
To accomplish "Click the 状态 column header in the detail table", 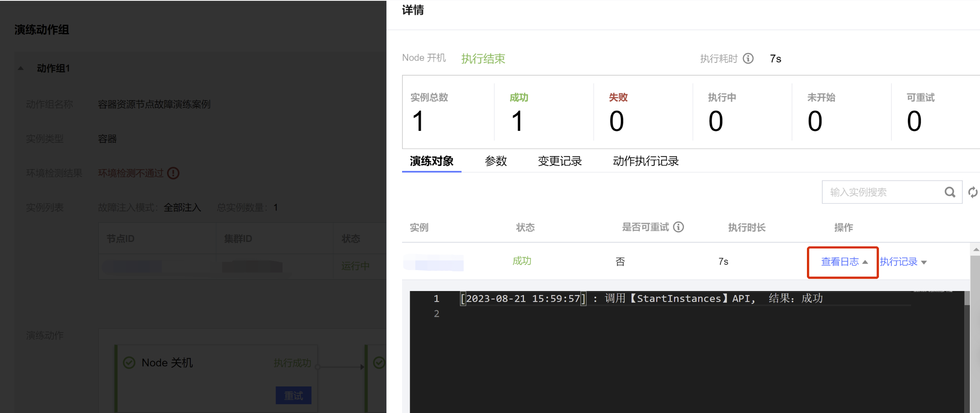I will tap(525, 227).
